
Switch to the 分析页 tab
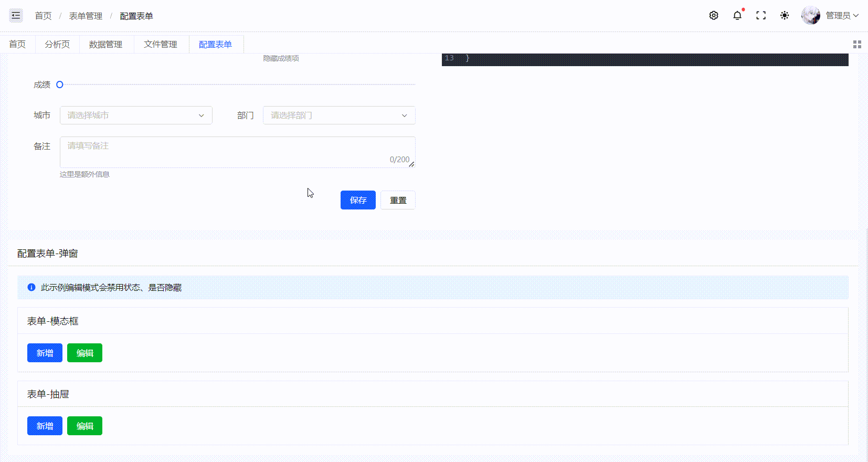click(57, 45)
